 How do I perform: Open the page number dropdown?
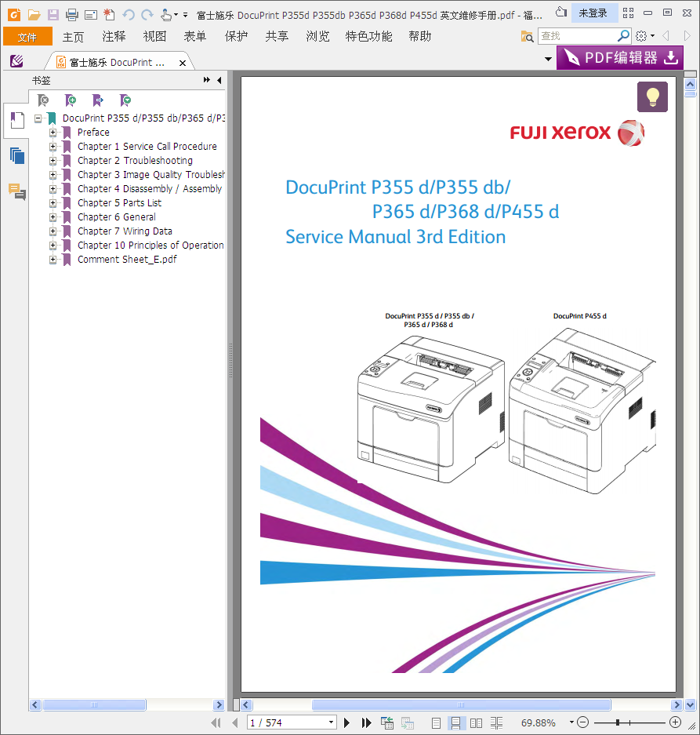(x=332, y=722)
